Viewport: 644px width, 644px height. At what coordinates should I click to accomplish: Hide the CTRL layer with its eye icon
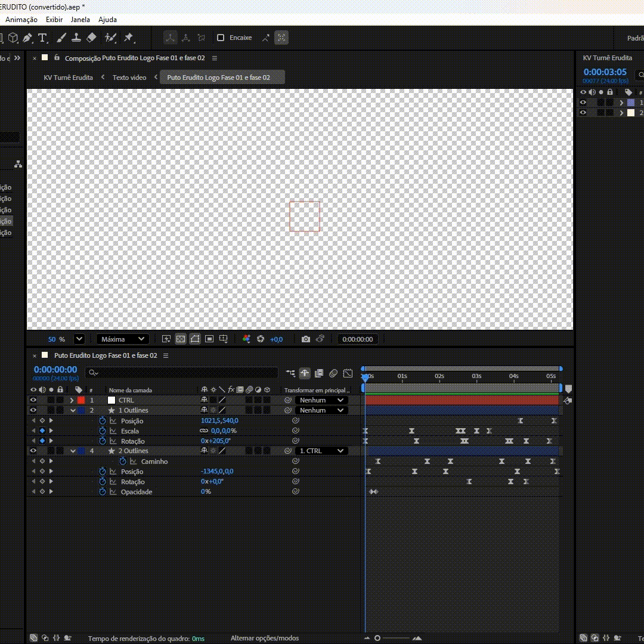pos(33,400)
